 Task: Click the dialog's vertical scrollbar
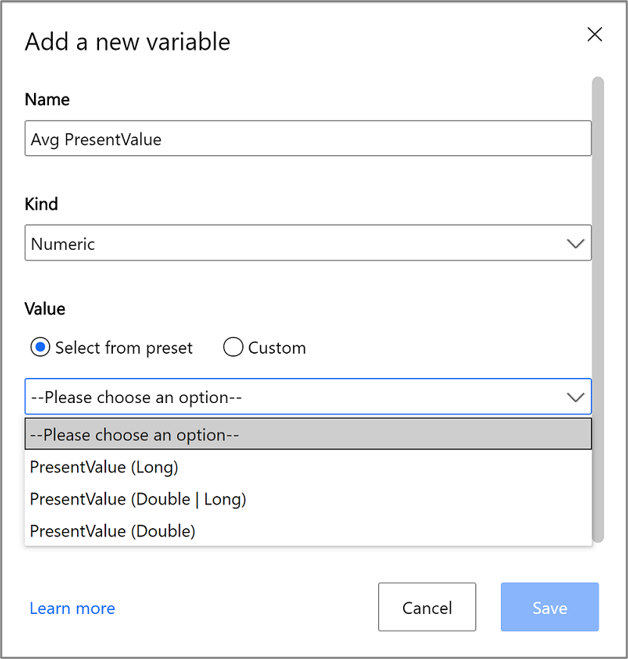point(598,300)
